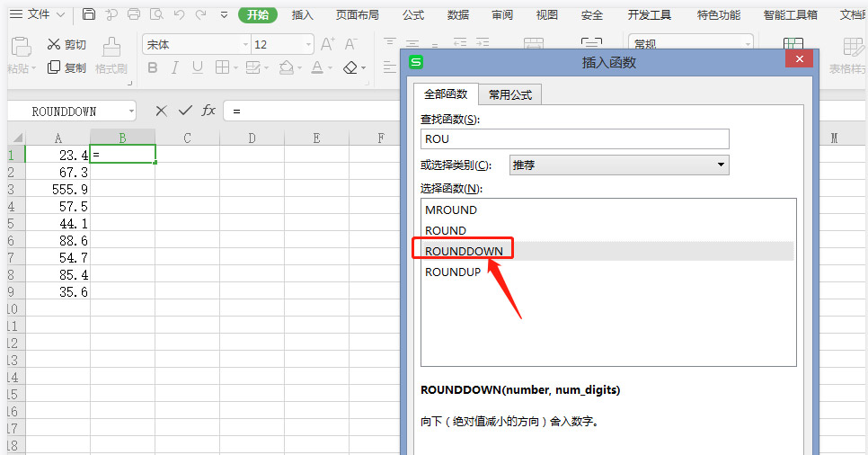The image size is (868, 455).
Task: Open the Font name 宋体 dropdown
Action: [x=245, y=44]
